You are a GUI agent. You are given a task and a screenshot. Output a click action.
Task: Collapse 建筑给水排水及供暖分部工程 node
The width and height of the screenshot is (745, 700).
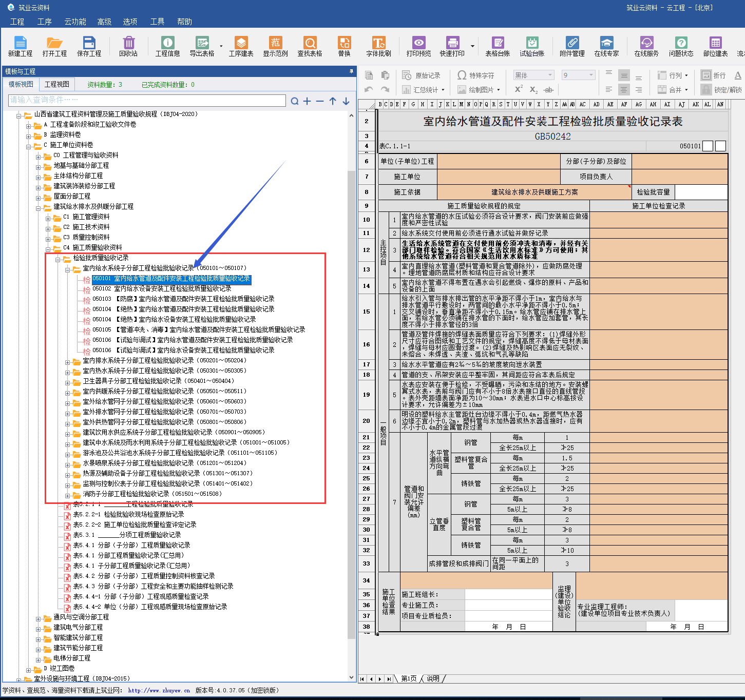pos(39,208)
